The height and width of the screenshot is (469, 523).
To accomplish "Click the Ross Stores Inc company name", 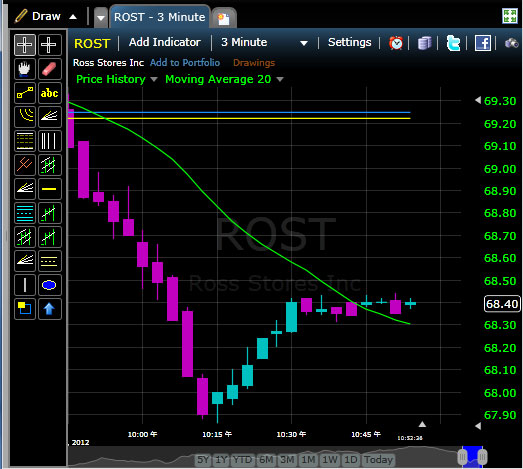I will coord(108,63).
